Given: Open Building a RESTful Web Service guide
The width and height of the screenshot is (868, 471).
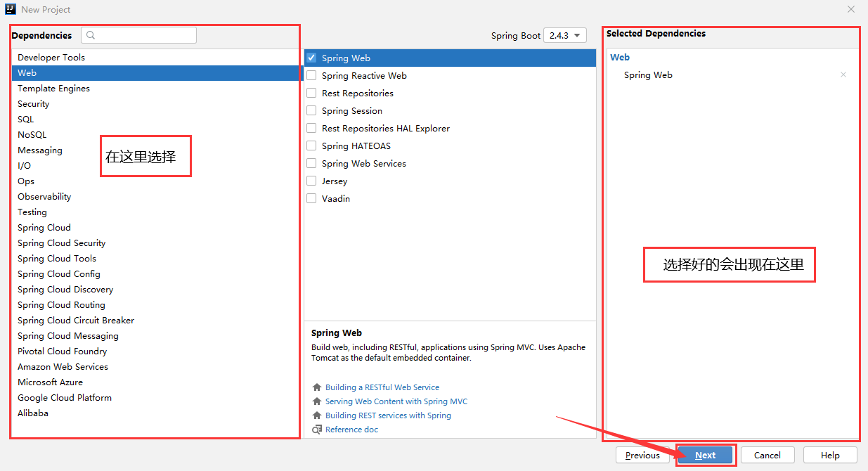Looking at the screenshot, I should tap(382, 387).
